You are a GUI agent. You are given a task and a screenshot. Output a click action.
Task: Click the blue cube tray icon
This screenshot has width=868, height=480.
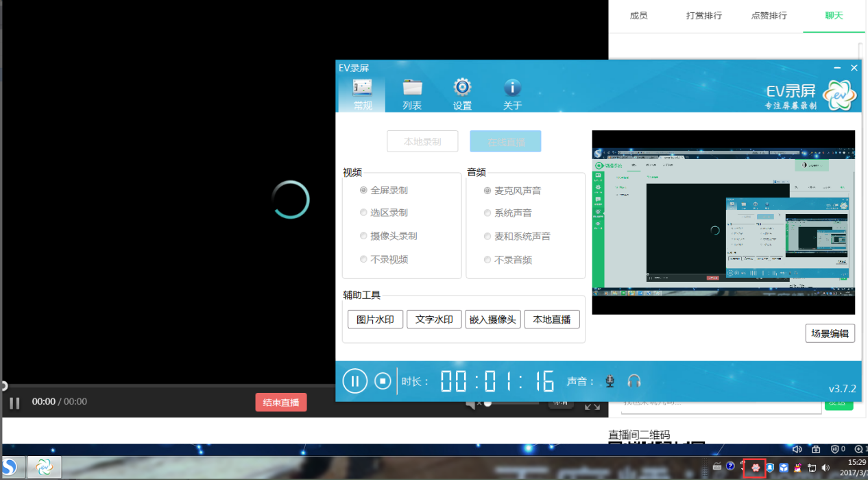[x=784, y=468]
